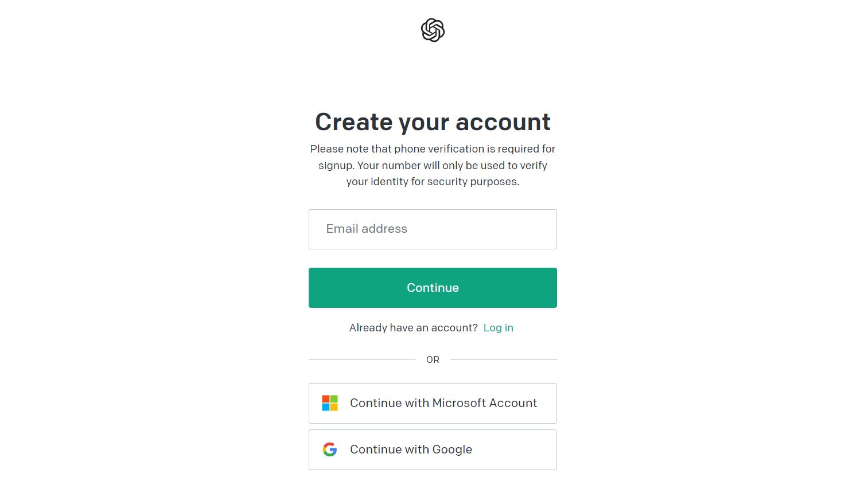Click the Google G logo icon
The image size is (868, 485).
click(330, 449)
